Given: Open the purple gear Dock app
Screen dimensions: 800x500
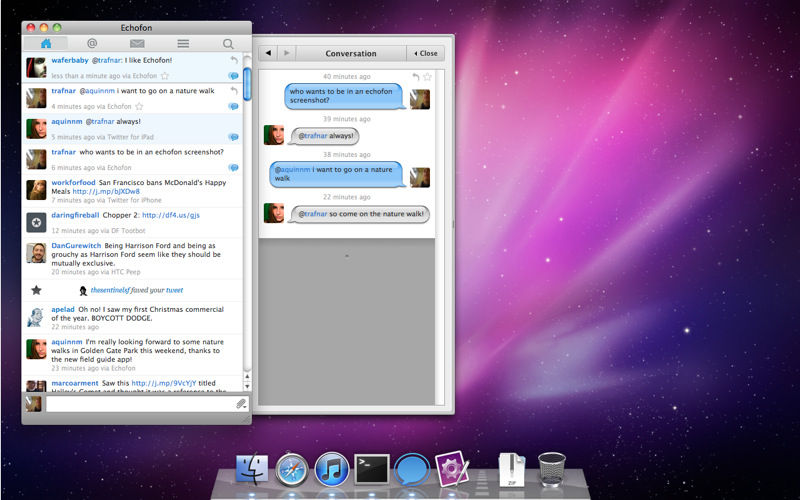Looking at the screenshot, I should [452, 468].
